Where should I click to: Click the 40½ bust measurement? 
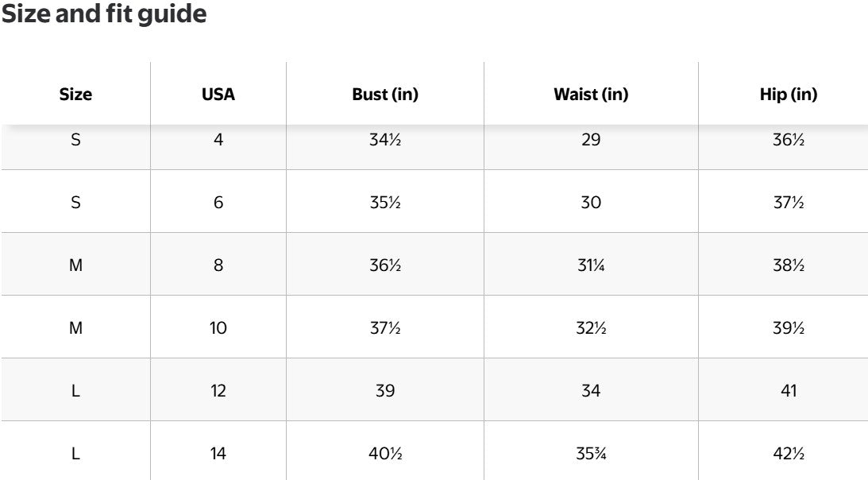(385, 454)
